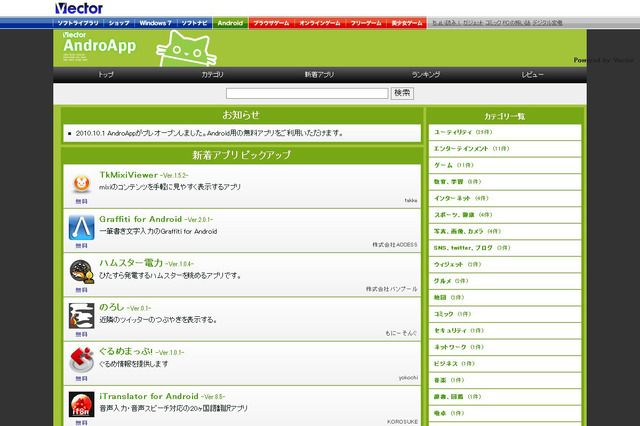Screen dimensions: 640x426
Task: Open the コミック category in the list
Action: point(505,314)
